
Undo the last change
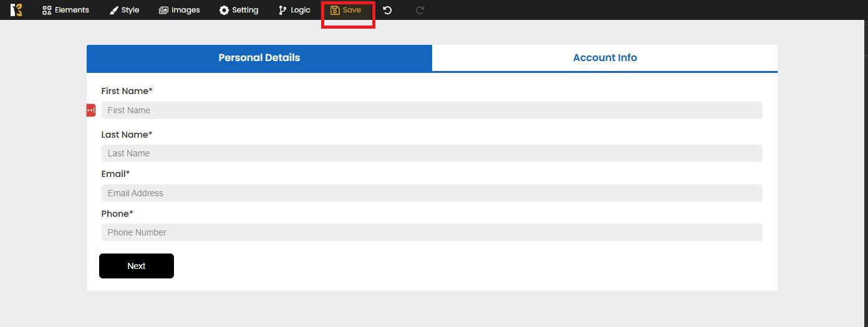pyautogui.click(x=387, y=10)
